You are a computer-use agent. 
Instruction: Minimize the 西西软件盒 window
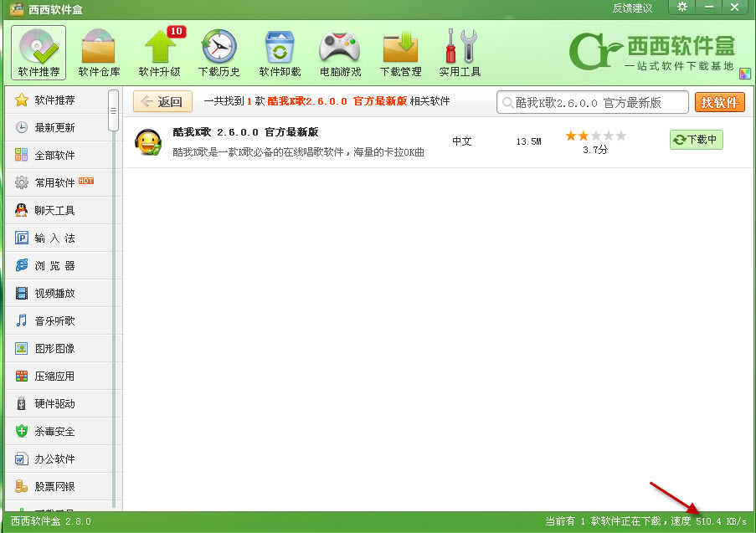point(709,8)
